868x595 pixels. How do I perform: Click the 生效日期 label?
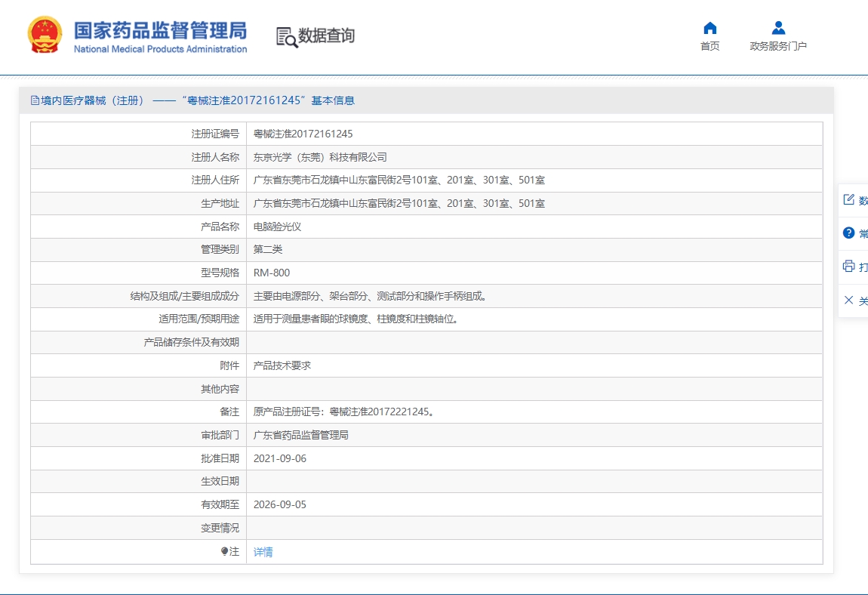(x=220, y=482)
